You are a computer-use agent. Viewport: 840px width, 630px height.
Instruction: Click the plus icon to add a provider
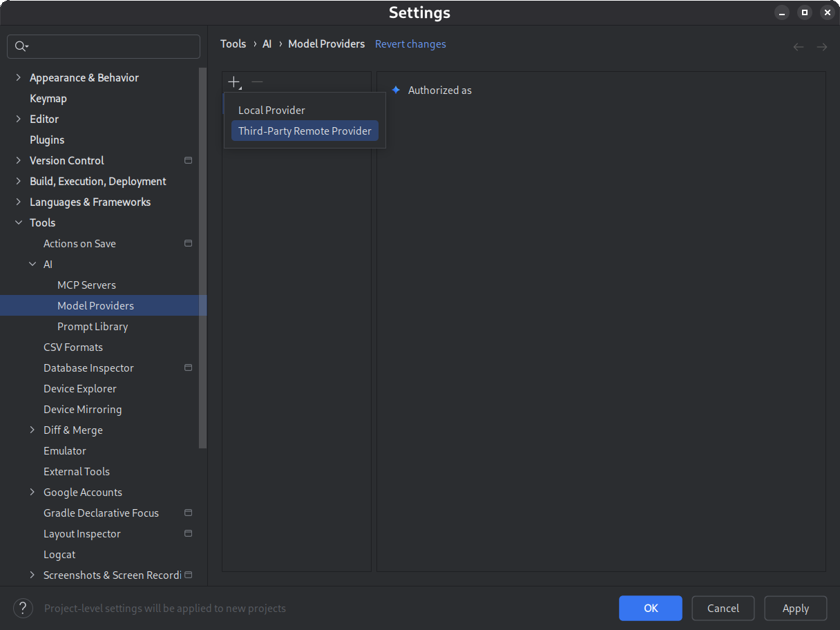pyautogui.click(x=234, y=81)
